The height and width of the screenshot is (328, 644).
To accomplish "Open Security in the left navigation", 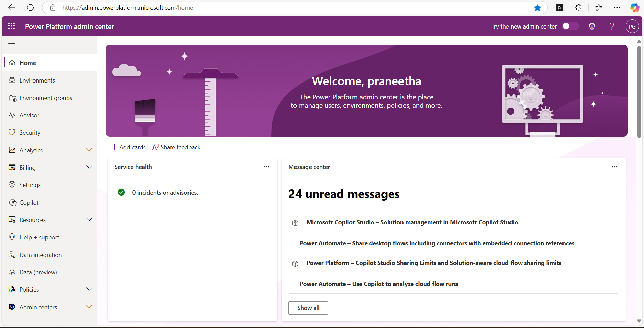I will [30, 133].
